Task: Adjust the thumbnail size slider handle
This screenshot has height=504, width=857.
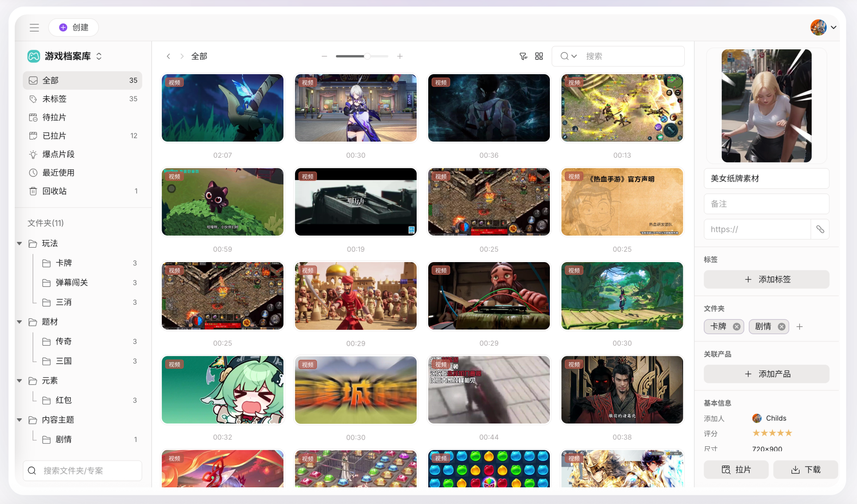Action: pos(367,56)
